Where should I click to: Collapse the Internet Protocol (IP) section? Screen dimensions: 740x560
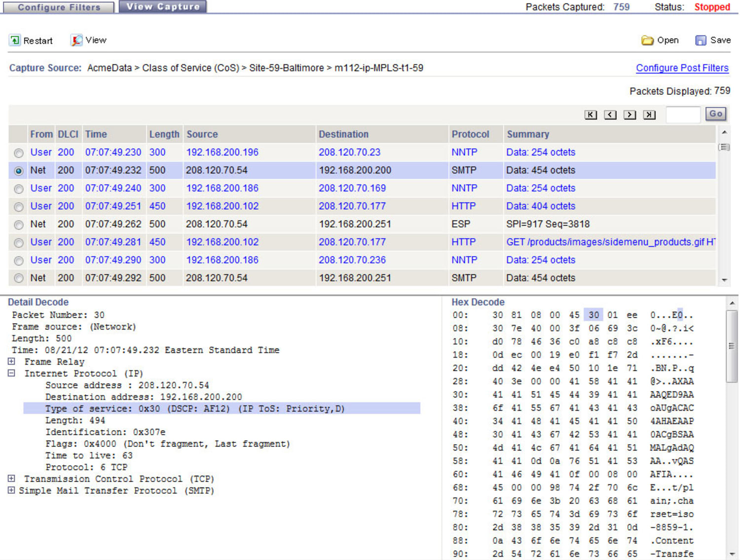click(x=11, y=373)
